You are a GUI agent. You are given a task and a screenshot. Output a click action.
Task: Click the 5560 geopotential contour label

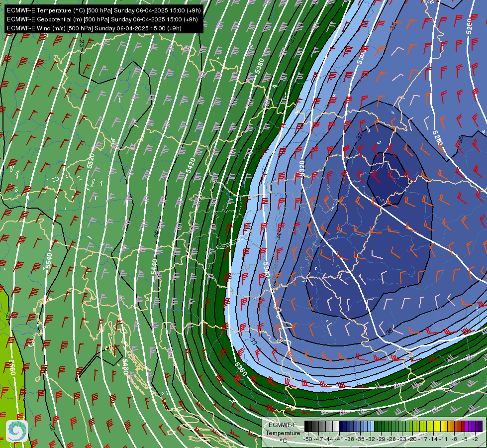coord(12,367)
